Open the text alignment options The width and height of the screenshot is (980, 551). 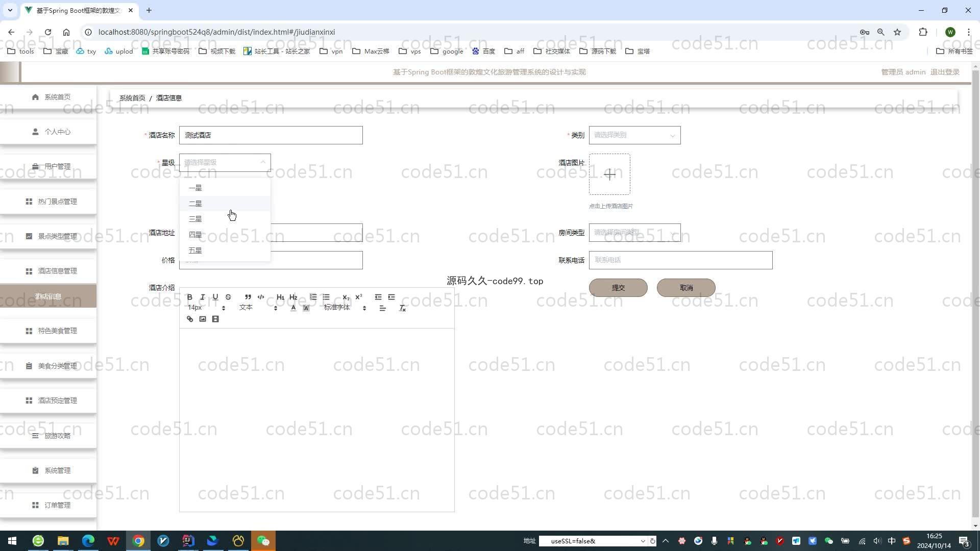click(382, 308)
